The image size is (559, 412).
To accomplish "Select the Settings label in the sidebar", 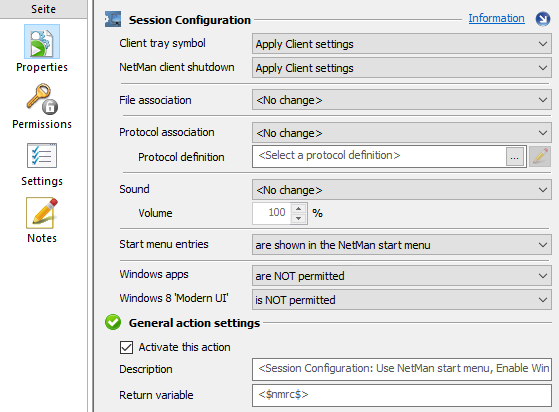I will coord(42,181).
